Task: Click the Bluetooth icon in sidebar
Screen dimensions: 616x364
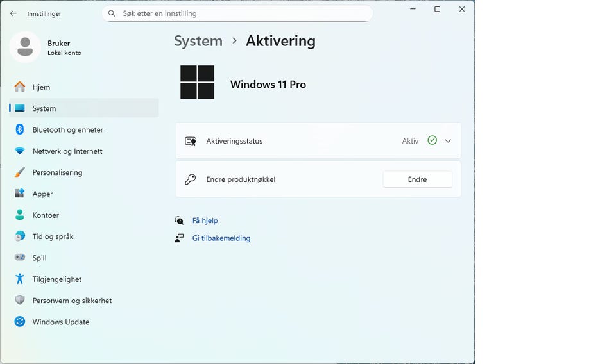Action: (x=20, y=129)
